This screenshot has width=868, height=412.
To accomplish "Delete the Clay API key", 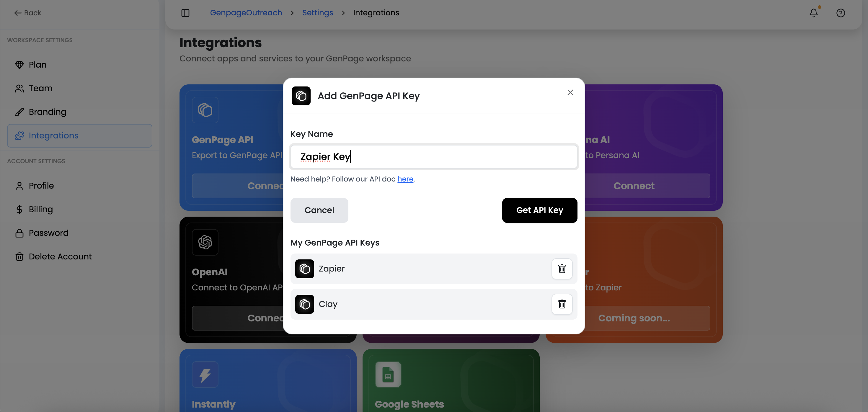I will pos(562,304).
